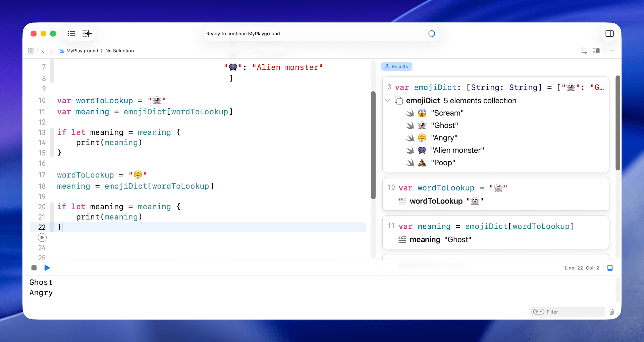Collapse the emojiDict collection disclosure

(x=388, y=101)
